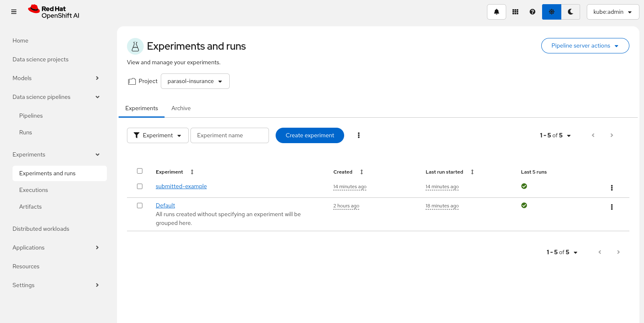644x323 pixels.
Task: Switch to light theme sun icon
Action: (552, 12)
